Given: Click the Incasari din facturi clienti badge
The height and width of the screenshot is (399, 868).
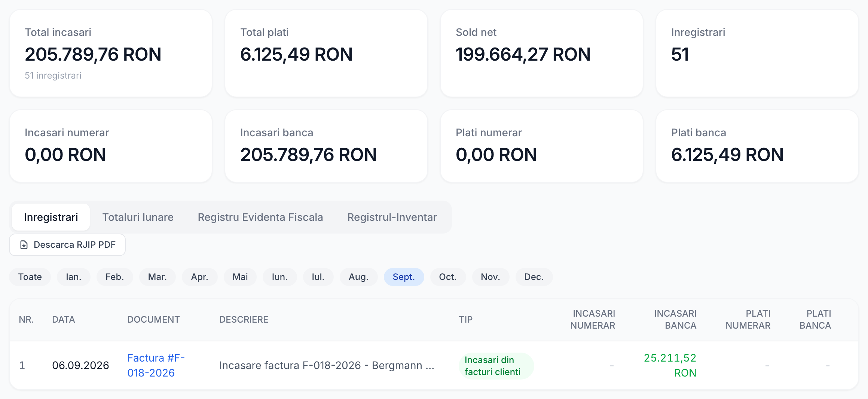Looking at the screenshot, I should point(496,366).
